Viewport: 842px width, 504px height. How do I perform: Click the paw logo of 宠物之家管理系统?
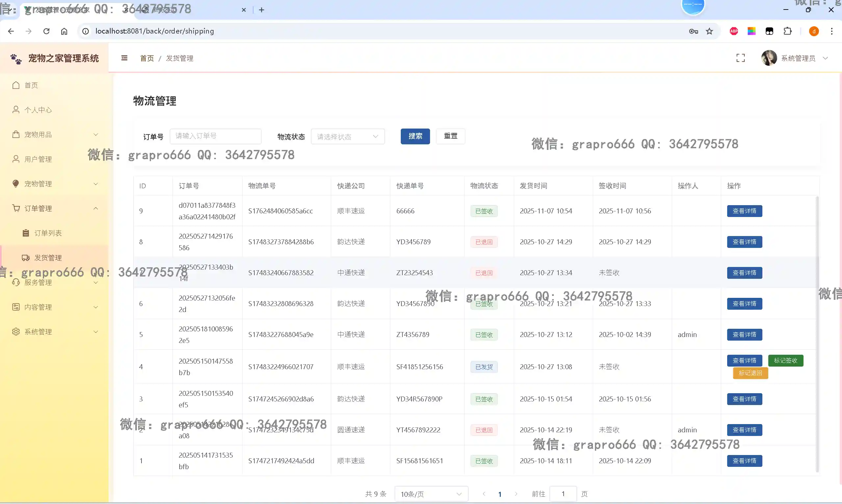(x=16, y=59)
